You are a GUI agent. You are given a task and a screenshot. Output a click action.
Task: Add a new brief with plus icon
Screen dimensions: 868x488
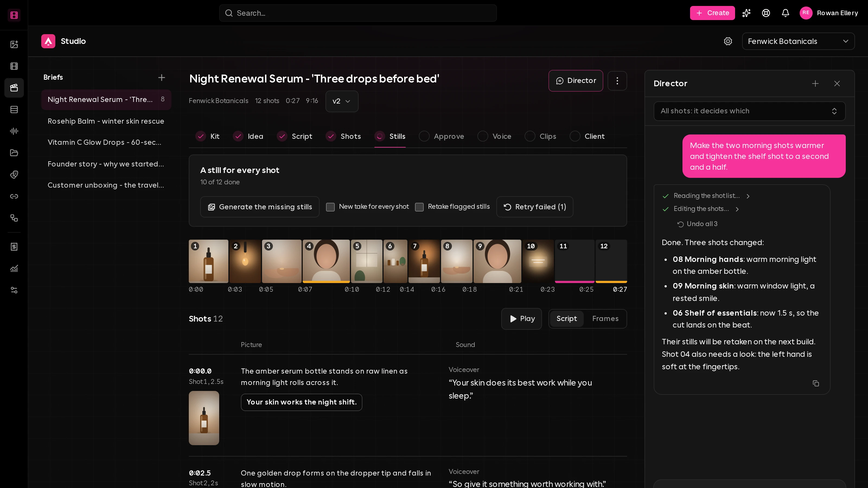click(161, 78)
